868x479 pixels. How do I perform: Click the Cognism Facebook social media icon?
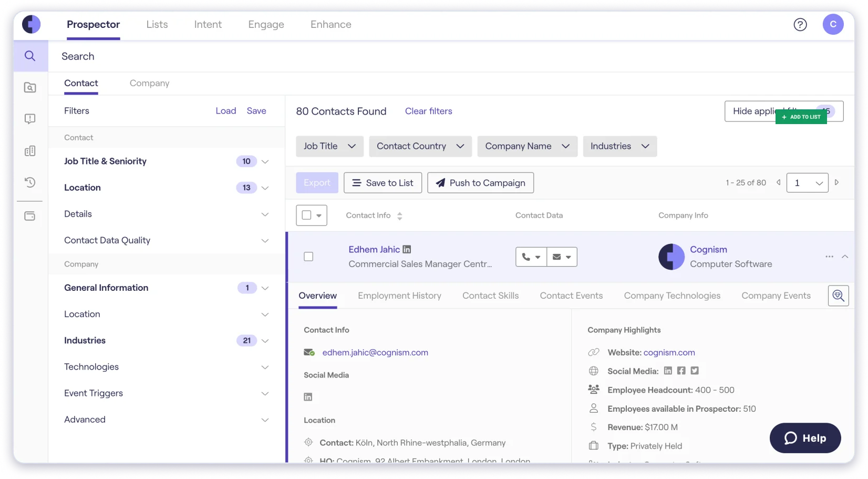[x=681, y=371]
